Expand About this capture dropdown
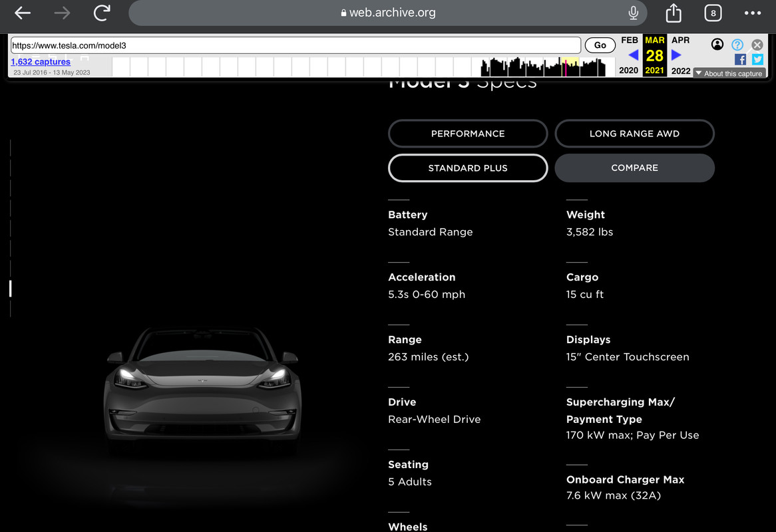 coord(729,73)
